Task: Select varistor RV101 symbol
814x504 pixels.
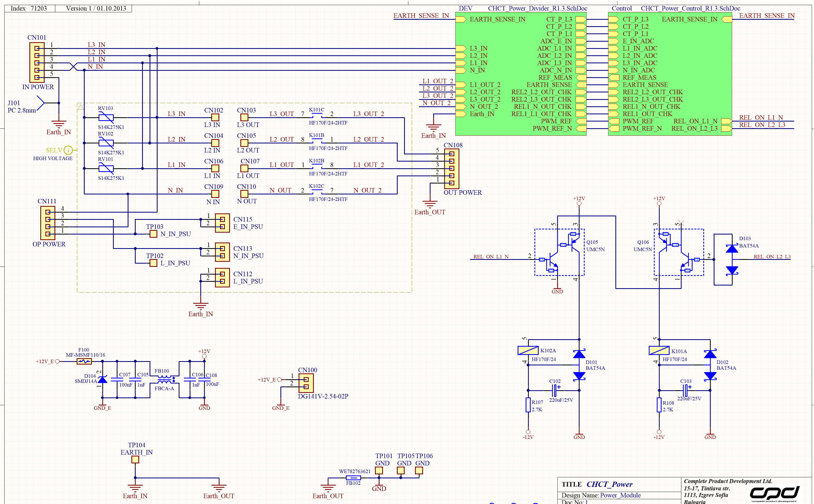Action: [106, 169]
